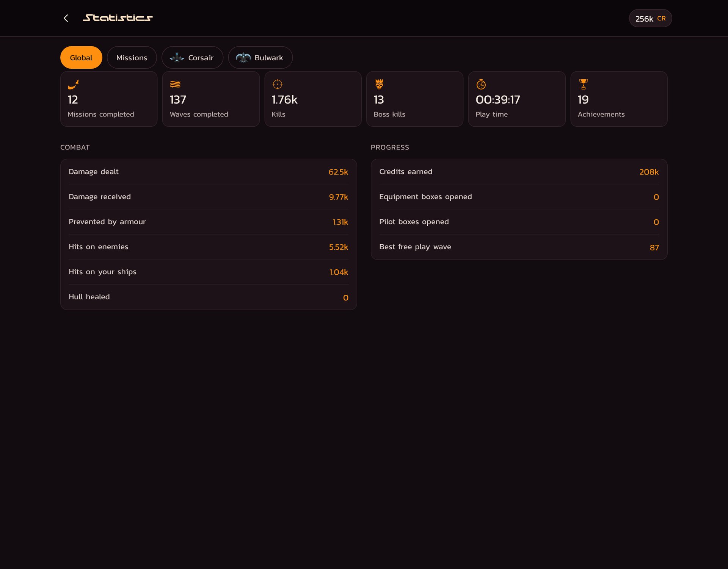The width and height of the screenshot is (728, 569).
Task: Click the 13 boss kills value
Action: (x=379, y=100)
